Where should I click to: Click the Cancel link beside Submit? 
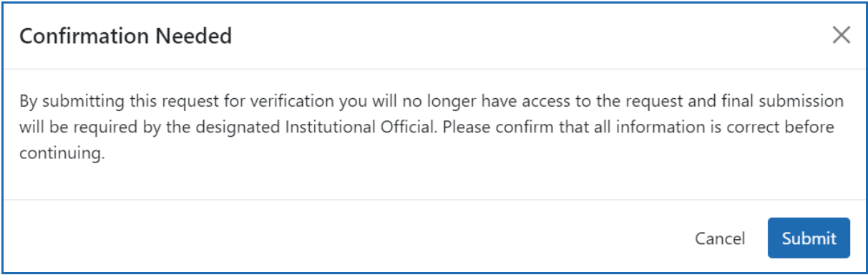pos(720,238)
